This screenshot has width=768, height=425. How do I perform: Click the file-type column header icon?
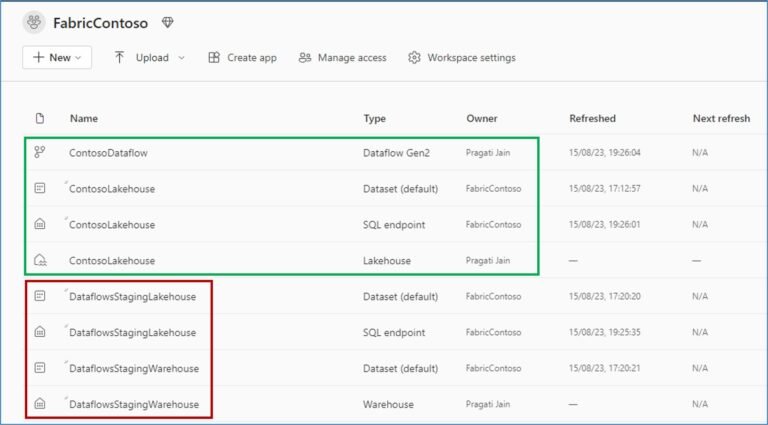click(40, 118)
